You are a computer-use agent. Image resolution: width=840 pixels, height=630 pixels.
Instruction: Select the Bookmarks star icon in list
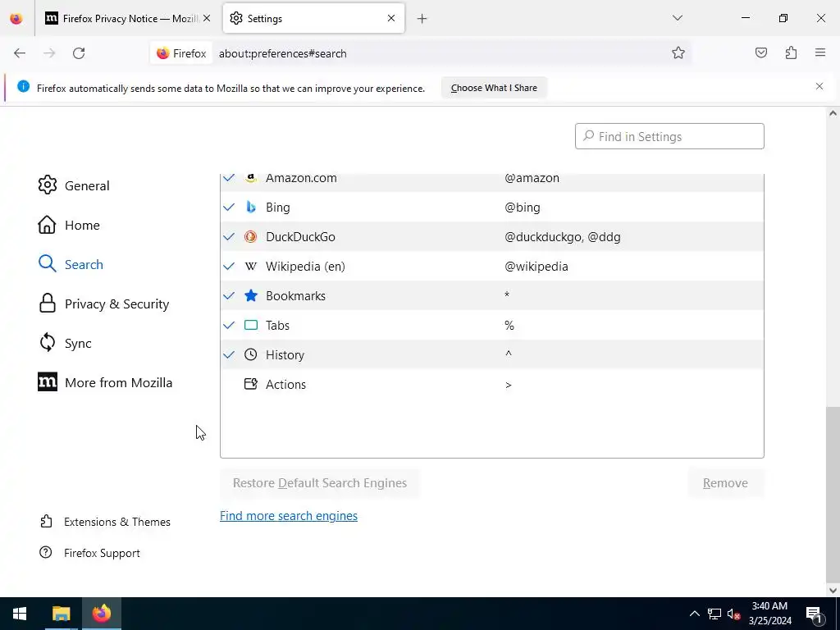(251, 295)
